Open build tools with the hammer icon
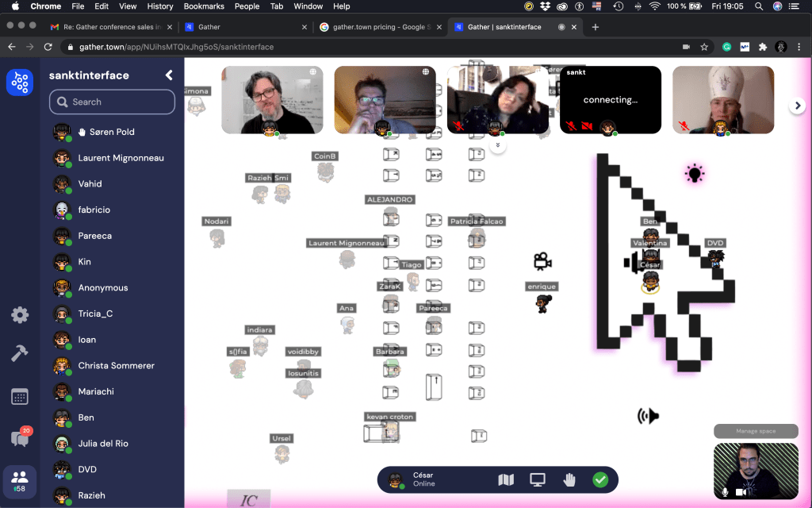 point(20,354)
